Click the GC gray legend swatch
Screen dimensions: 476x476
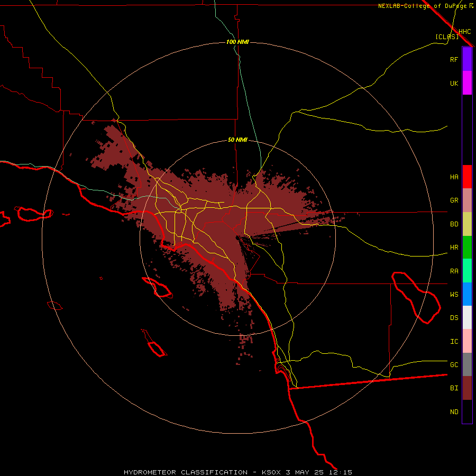pos(467,364)
